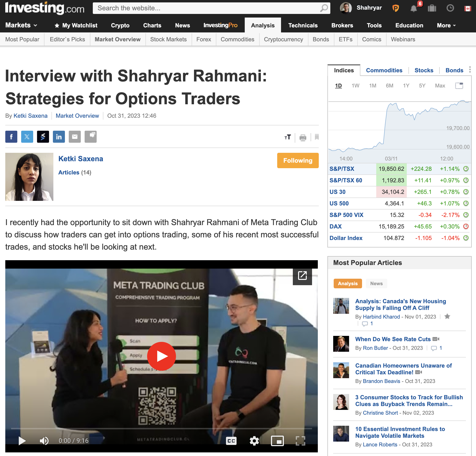Open Comics submenu
This screenshot has height=456, width=476.
pos(372,39)
